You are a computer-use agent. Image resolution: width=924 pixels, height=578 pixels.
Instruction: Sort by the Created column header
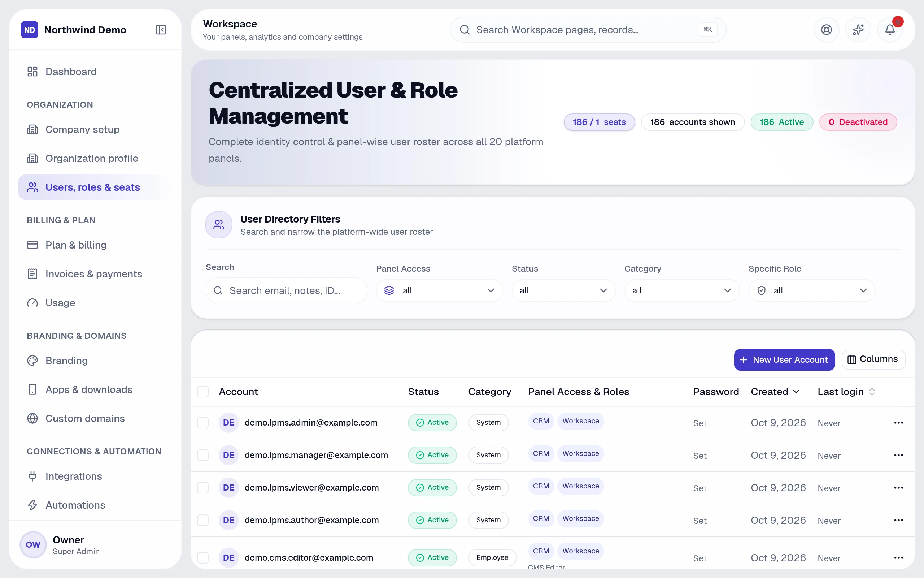click(775, 392)
